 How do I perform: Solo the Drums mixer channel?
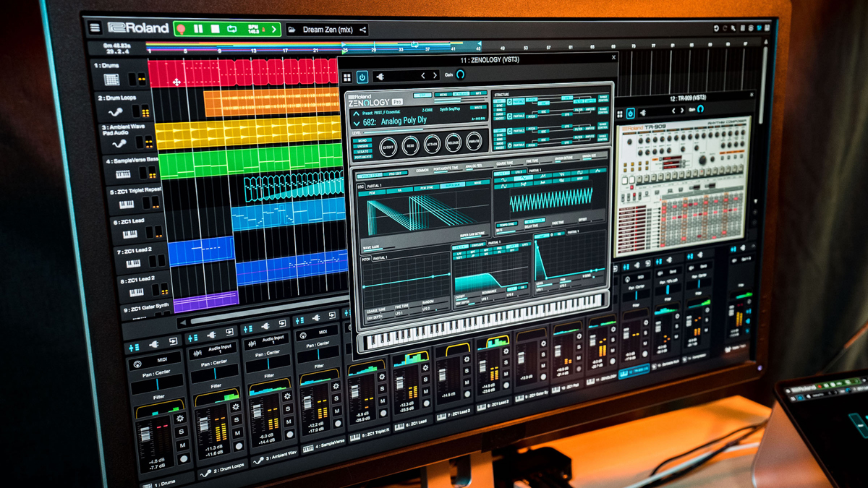[x=181, y=432]
